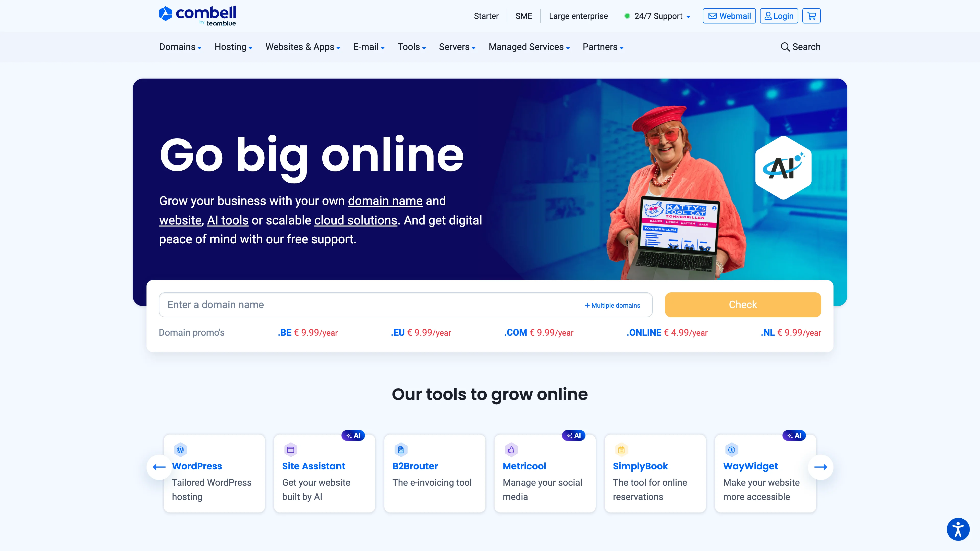Click the "Domain promo's" label
This screenshot has width=980, height=551.
[191, 333]
